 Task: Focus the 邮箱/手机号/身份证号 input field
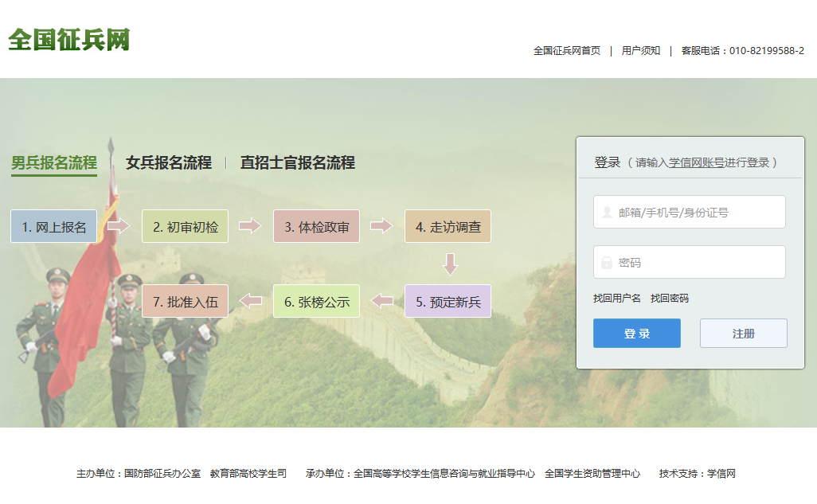[697, 213]
